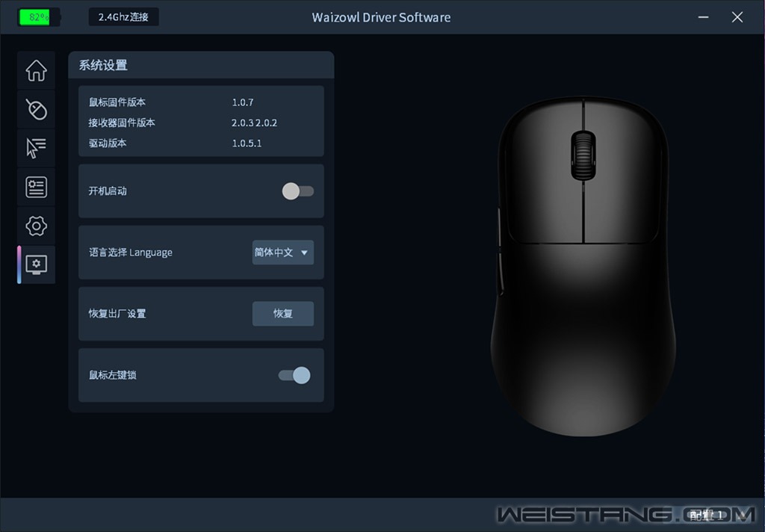Click the Waizowl Driver Software title
This screenshot has height=532, width=765.
[381, 17]
